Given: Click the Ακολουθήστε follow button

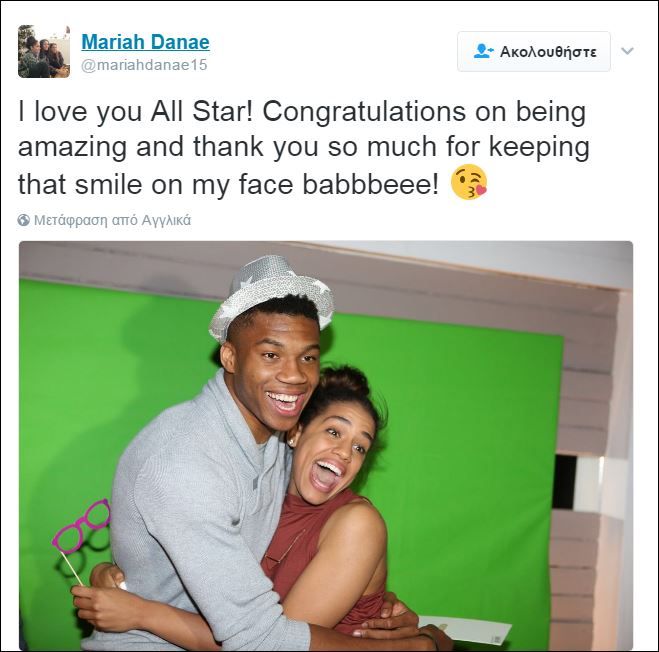Looking at the screenshot, I should [534, 51].
